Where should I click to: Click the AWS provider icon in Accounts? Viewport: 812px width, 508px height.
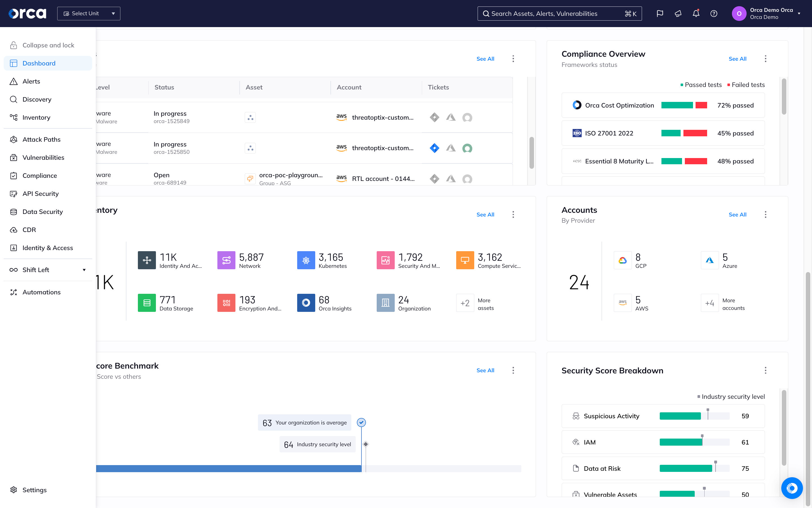[x=623, y=303]
